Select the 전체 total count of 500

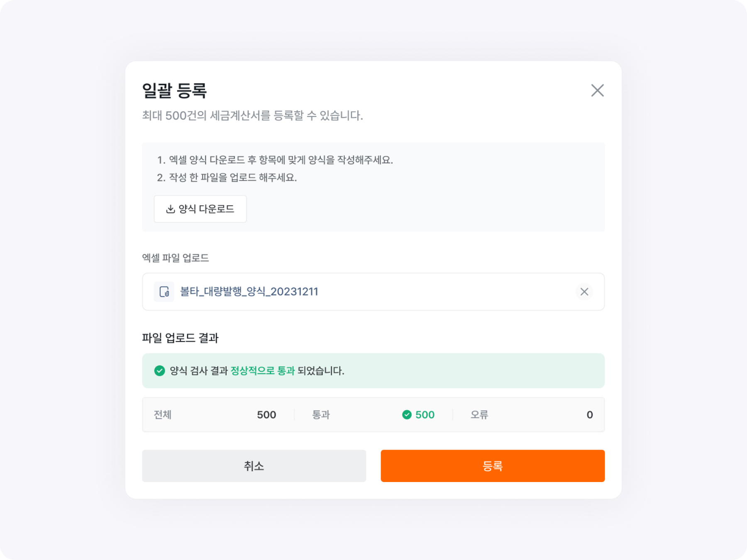coord(266,415)
